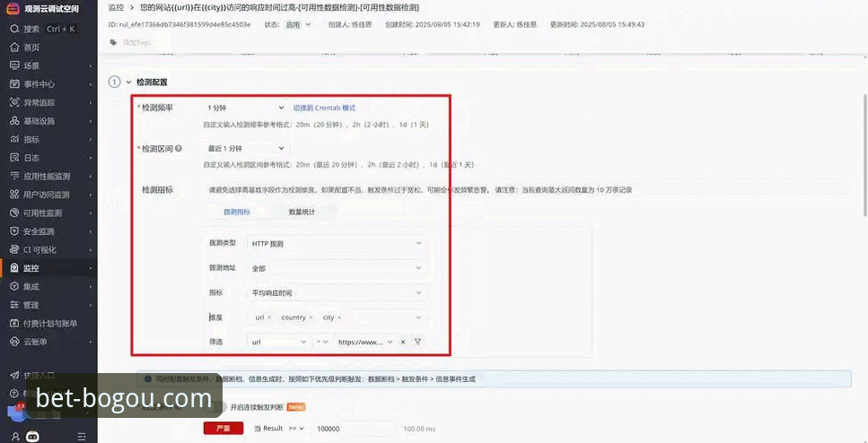Viewport: 868px width, 443px height.
Task: Click the 付费计划与账单 billing icon
Action: pyautogui.click(x=15, y=324)
